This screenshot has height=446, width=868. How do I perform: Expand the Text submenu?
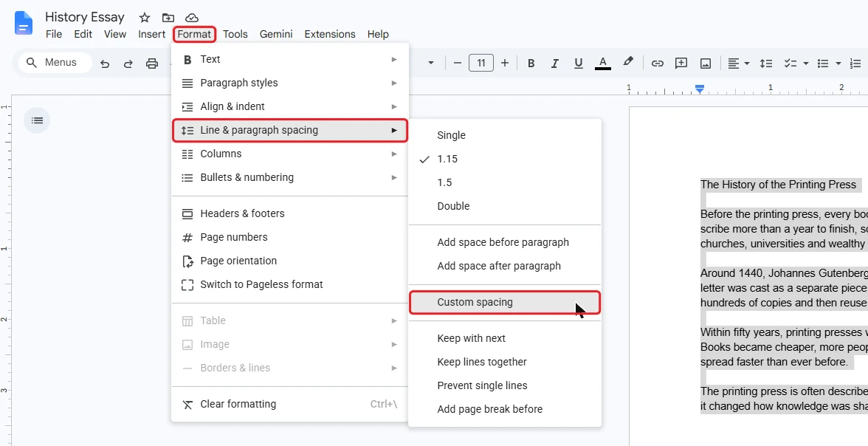point(290,59)
